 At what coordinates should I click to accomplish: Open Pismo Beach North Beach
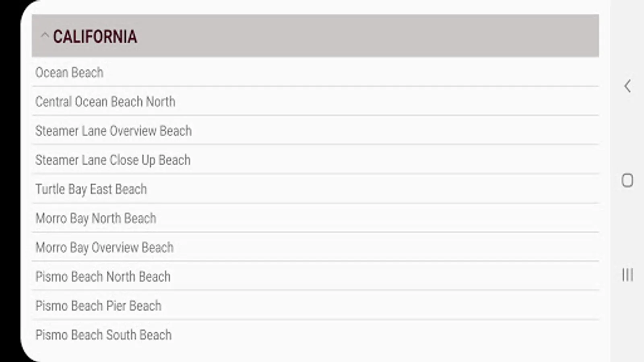tap(103, 277)
